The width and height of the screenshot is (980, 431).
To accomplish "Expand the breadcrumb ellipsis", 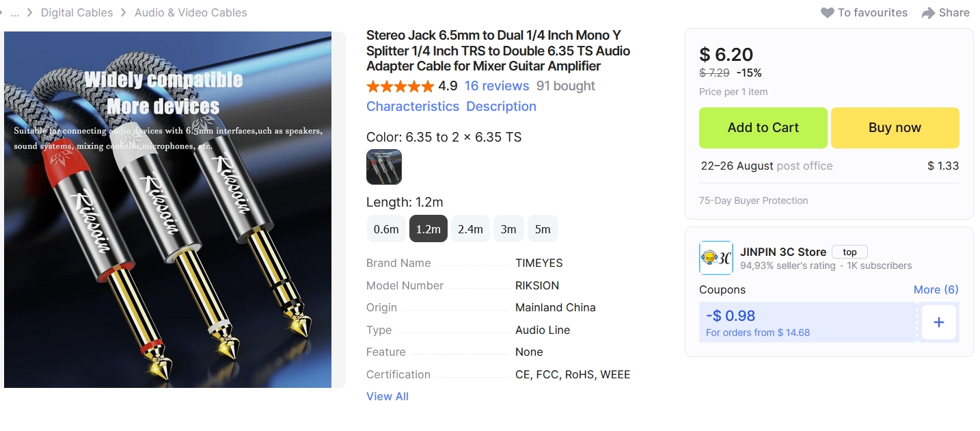I will coord(15,12).
